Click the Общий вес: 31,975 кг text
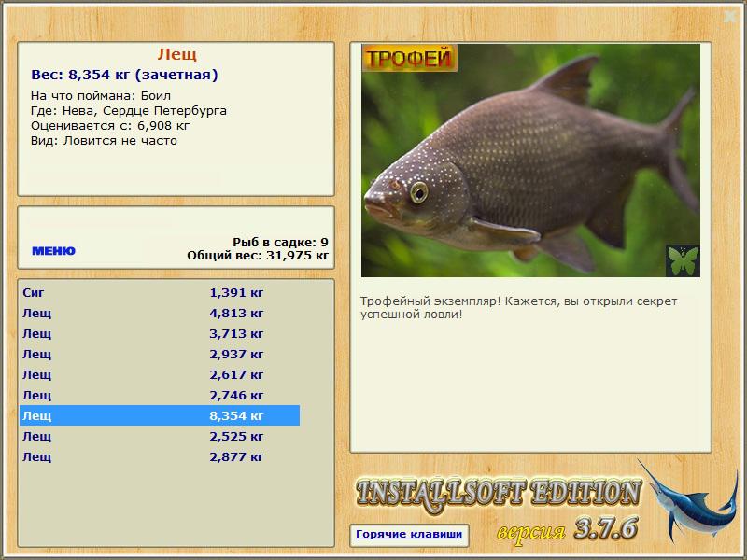The height and width of the screenshot is (560, 747). (258, 255)
